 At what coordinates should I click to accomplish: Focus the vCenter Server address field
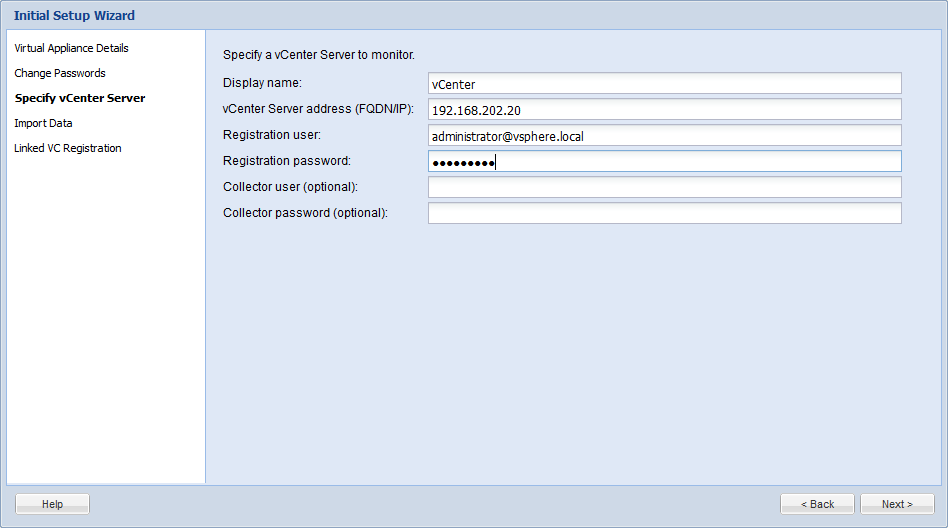coord(664,109)
